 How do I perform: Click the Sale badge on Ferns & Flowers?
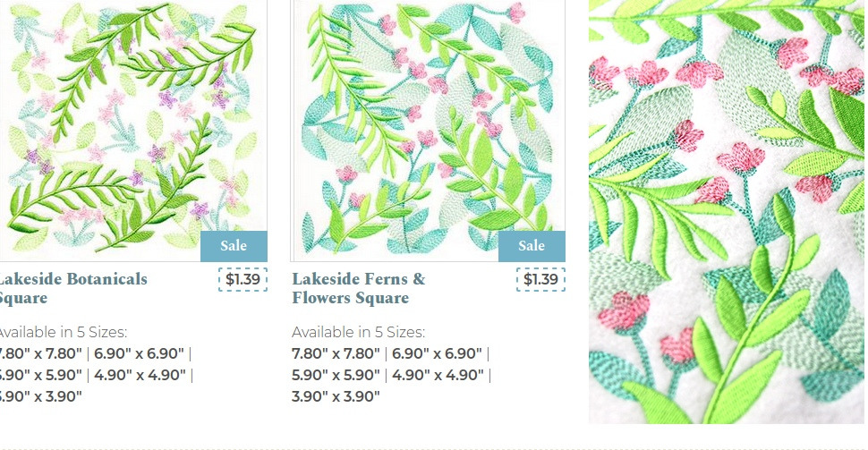pyautogui.click(x=532, y=246)
